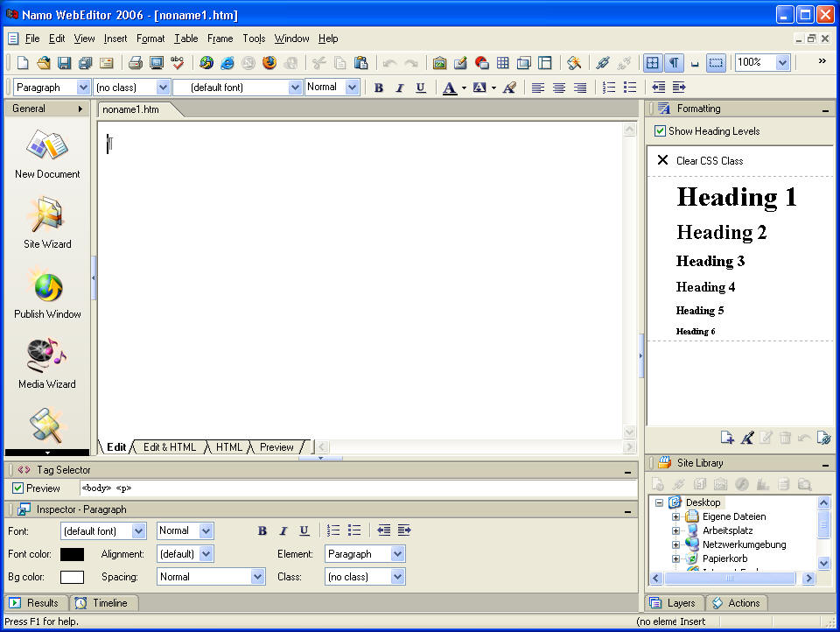The image size is (840, 632).
Task: Open the Format menu
Action: 150,39
